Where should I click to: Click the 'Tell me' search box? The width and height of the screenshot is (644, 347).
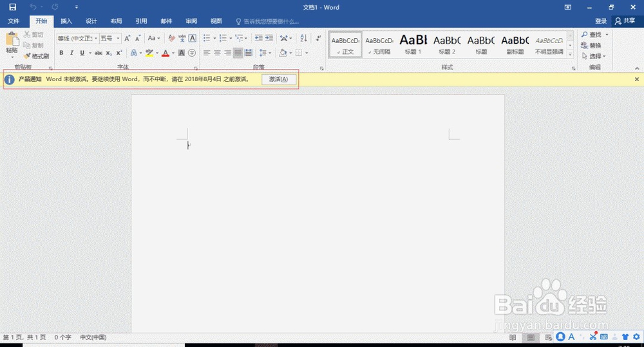tap(267, 21)
